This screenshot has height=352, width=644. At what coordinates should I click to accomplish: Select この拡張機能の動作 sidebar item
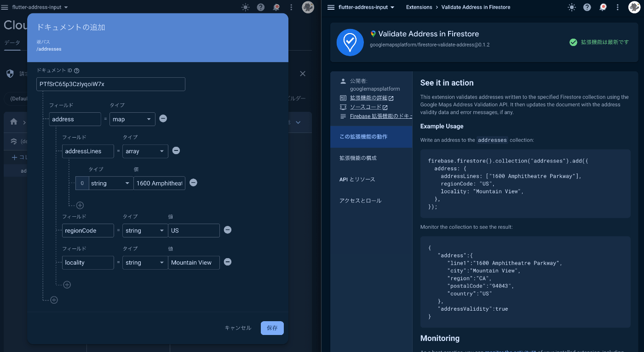click(371, 137)
